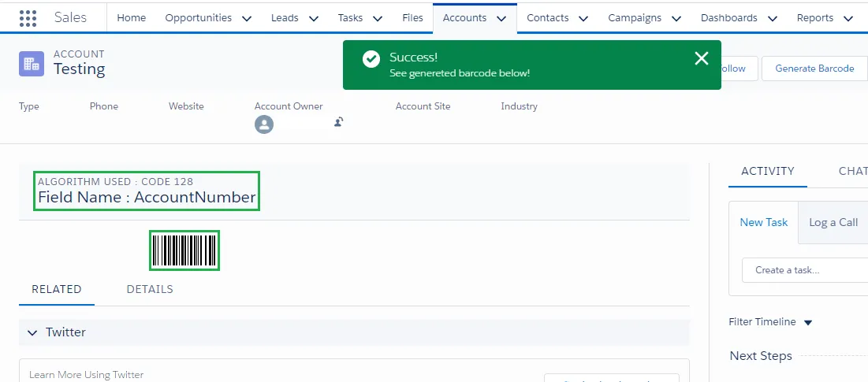This screenshot has width=868, height=382.
Task: Switch to the Chatter tab
Action: tap(853, 172)
